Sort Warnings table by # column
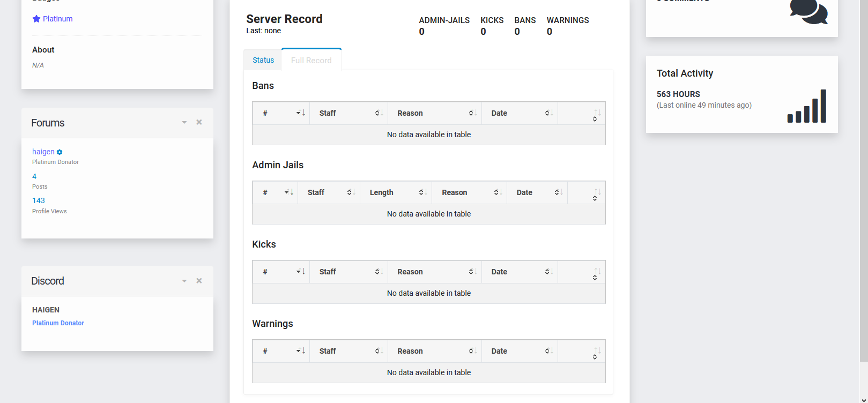The height and width of the screenshot is (403, 868). coord(281,351)
